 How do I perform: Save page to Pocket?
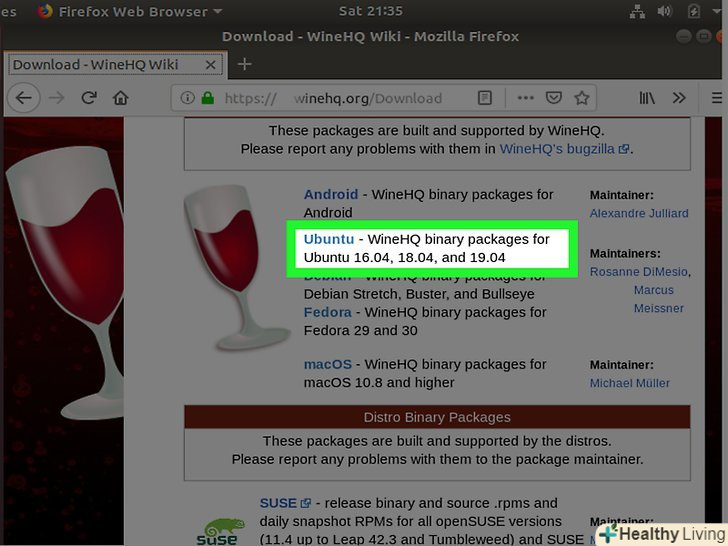[553, 98]
